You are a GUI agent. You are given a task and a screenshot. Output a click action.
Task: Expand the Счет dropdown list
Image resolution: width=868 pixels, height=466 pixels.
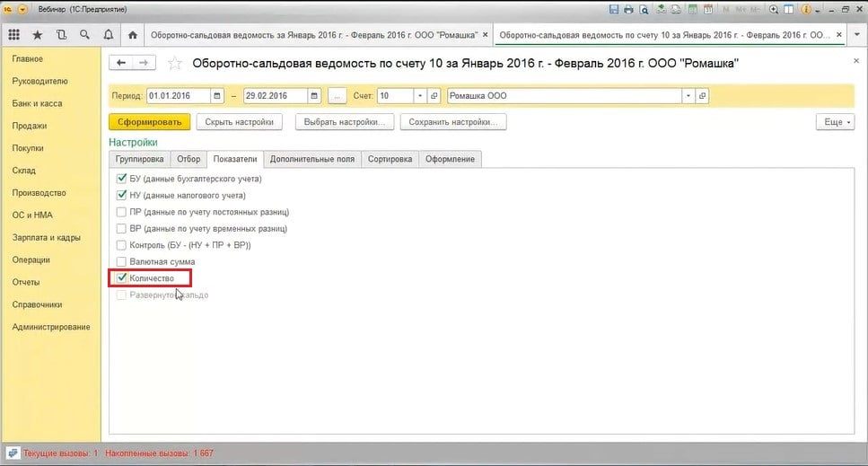click(x=419, y=96)
